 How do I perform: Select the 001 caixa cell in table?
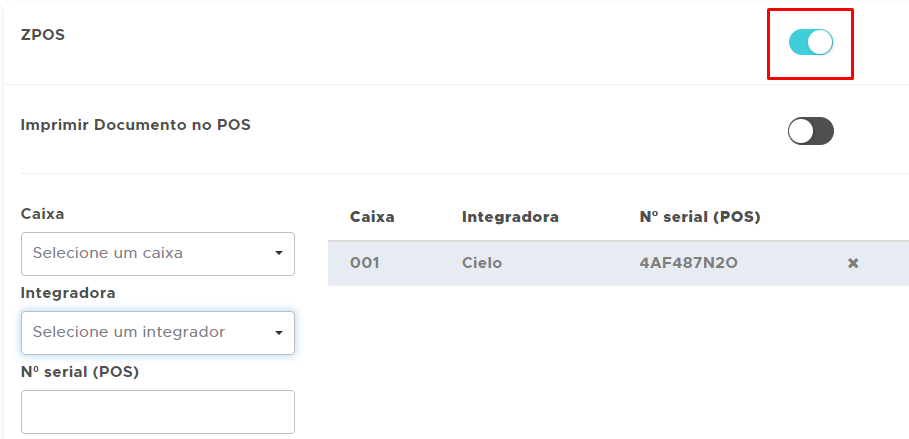[365, 263]
